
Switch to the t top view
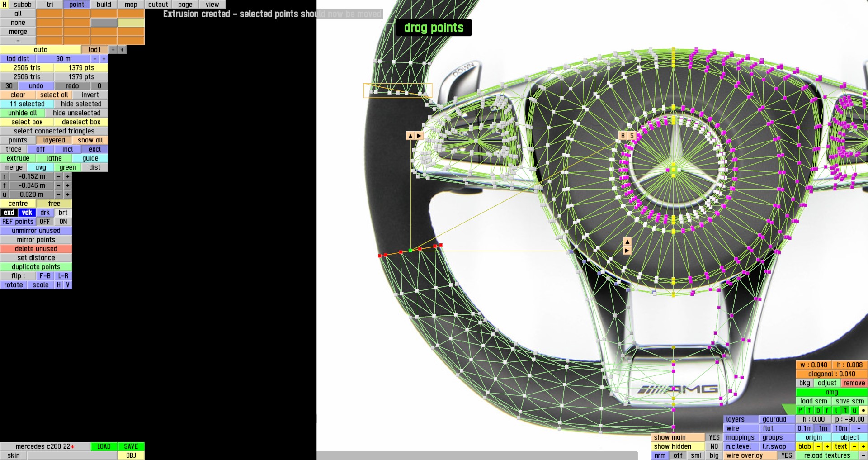coord(845,410)
